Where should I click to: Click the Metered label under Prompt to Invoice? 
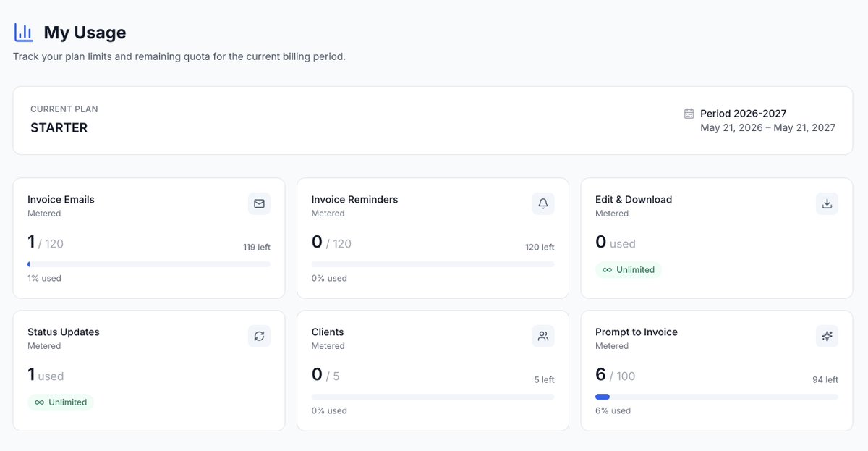[x=612, y=346]
